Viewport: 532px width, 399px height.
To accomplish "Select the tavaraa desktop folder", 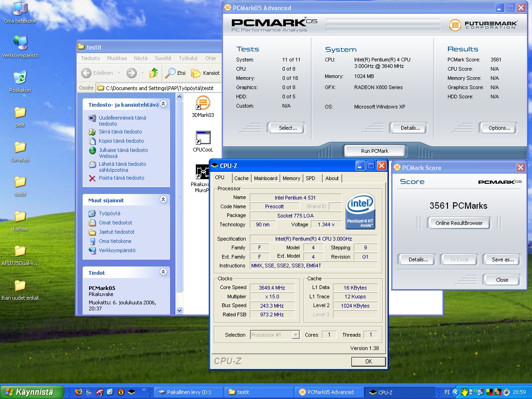I will click(x=20, y=151).
